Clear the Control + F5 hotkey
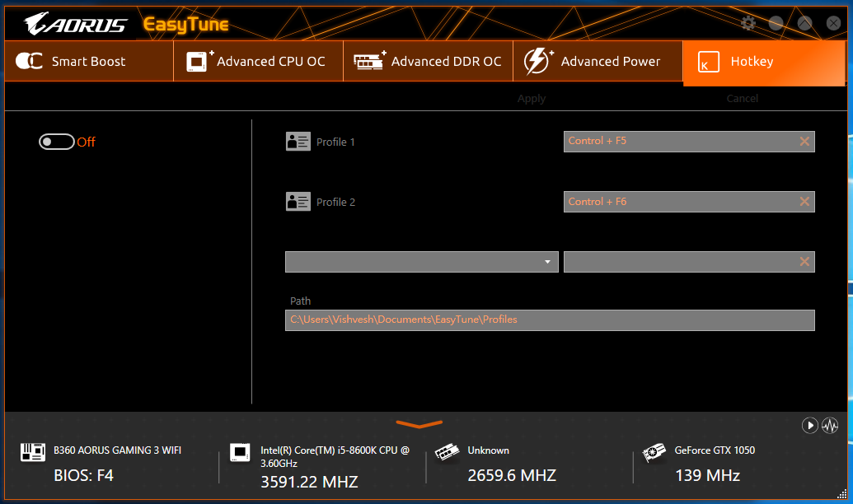The image size is (853, 504). pos(804,142)
